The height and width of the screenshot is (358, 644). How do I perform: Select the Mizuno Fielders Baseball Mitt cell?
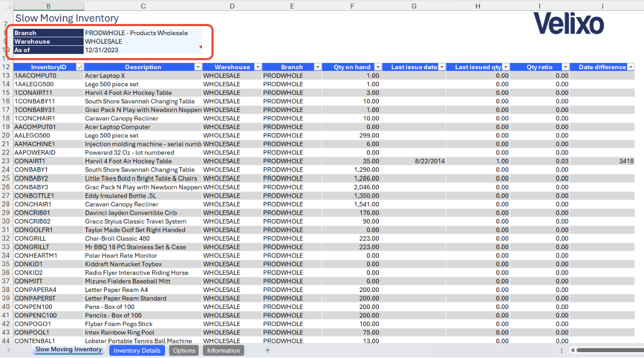tap(143, 281)
